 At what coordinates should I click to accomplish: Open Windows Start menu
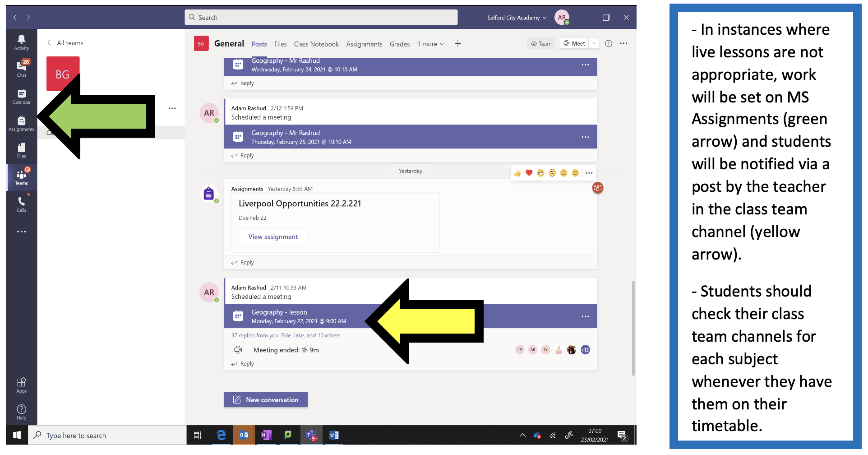[17, 435]
